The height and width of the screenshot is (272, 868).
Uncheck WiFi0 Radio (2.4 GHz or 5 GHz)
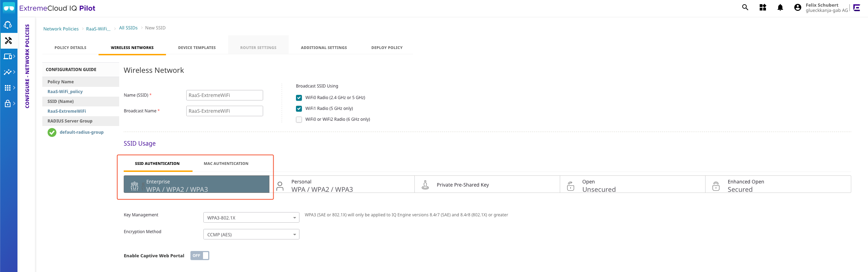(299, 98)
